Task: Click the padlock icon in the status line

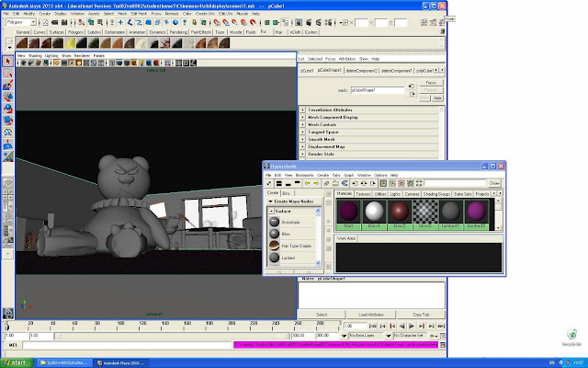Action: 194,22
